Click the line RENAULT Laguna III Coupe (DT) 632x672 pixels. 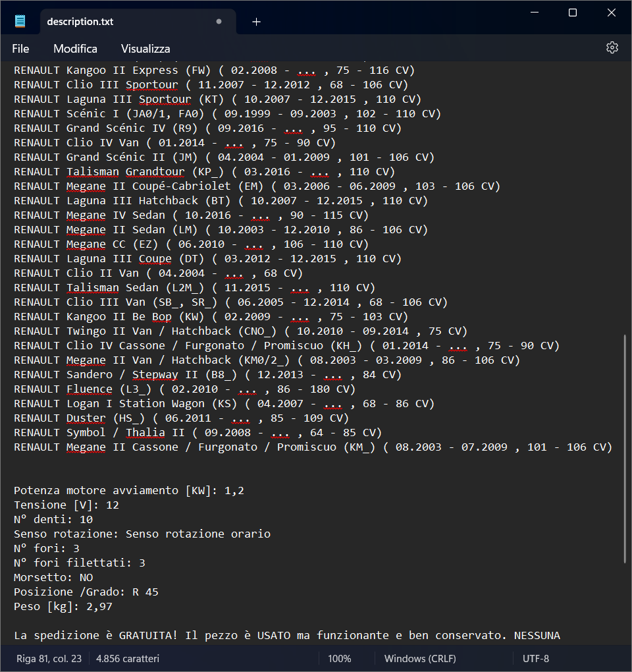click(x=207, y=259)
